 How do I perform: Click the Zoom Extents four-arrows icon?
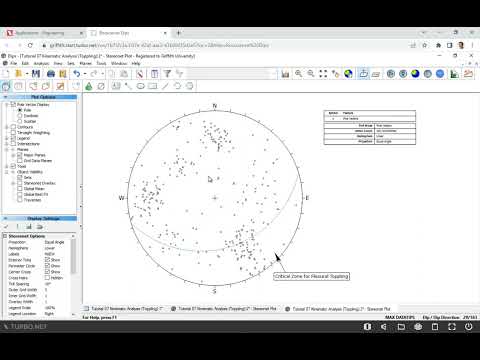click(x=323, y=74)
